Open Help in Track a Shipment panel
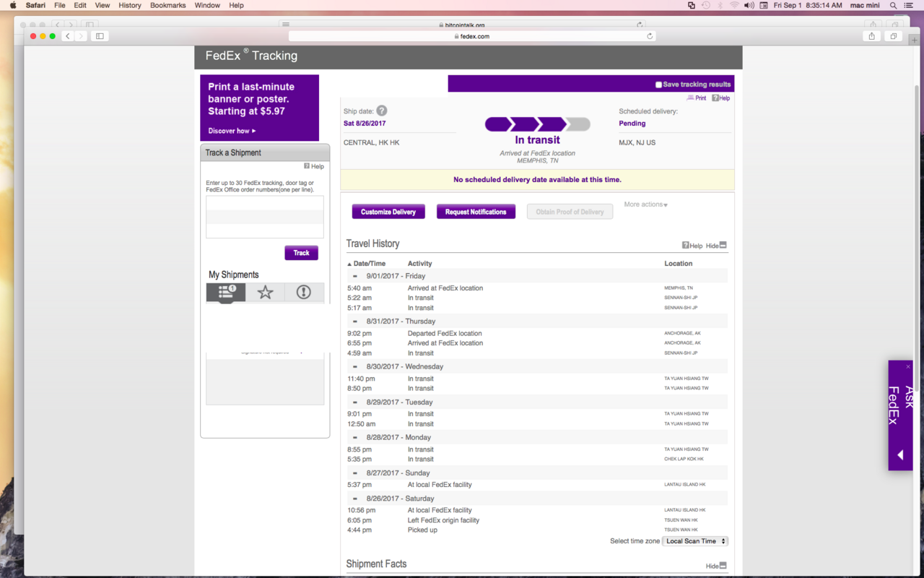This screenshot has height=578, width=924. (314, 166)
